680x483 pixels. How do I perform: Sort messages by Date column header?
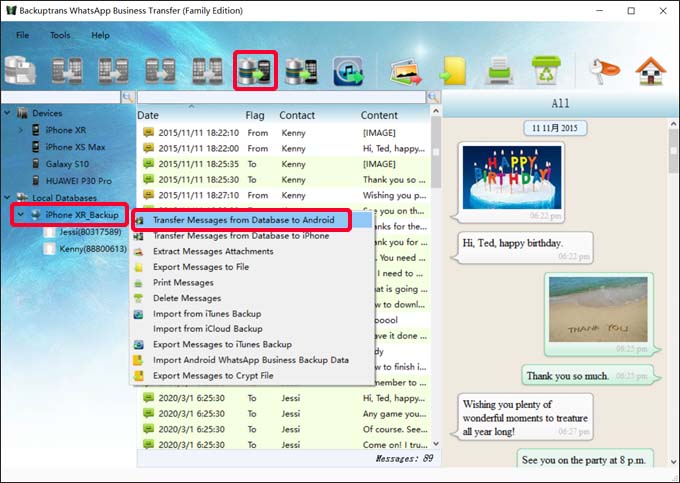(148, 115)
